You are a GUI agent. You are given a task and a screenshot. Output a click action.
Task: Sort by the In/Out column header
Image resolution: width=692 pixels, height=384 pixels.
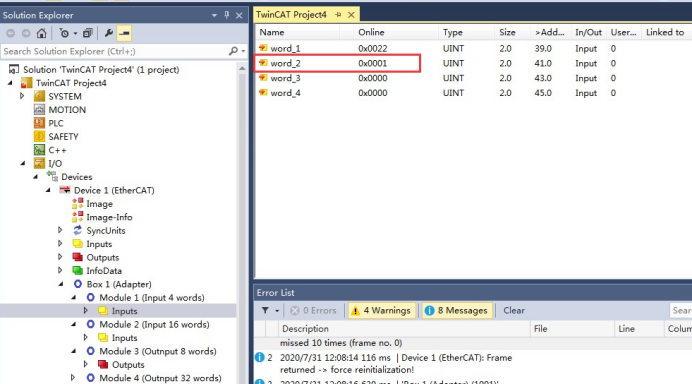tap(588, 32)
